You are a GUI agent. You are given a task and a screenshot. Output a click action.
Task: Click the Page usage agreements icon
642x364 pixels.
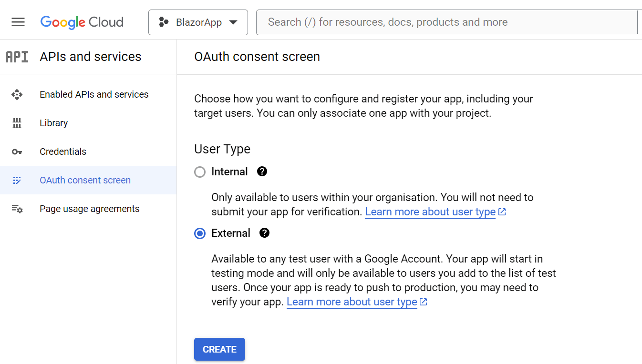pyautogui.click(x=17, y=209)
